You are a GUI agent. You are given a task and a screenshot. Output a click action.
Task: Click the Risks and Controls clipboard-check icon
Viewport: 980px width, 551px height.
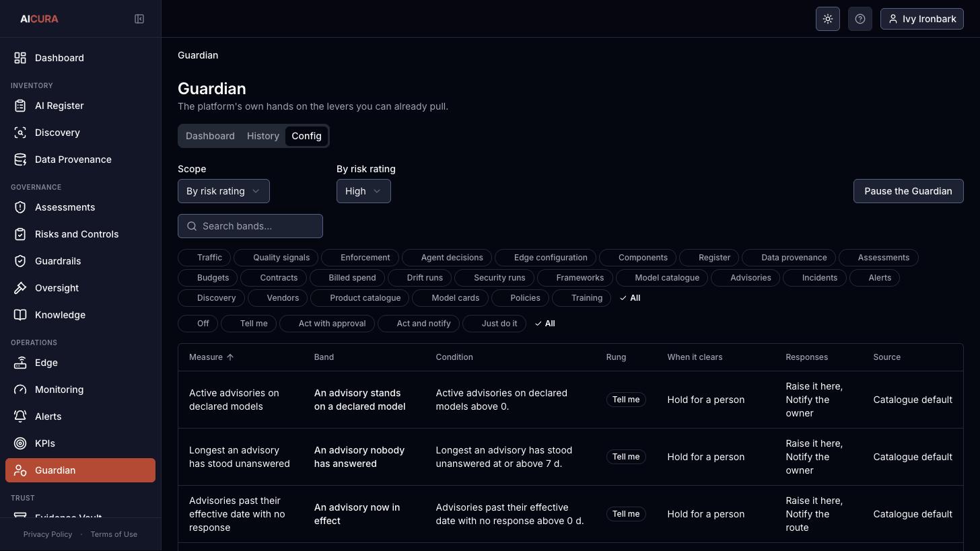pos(20,234)
